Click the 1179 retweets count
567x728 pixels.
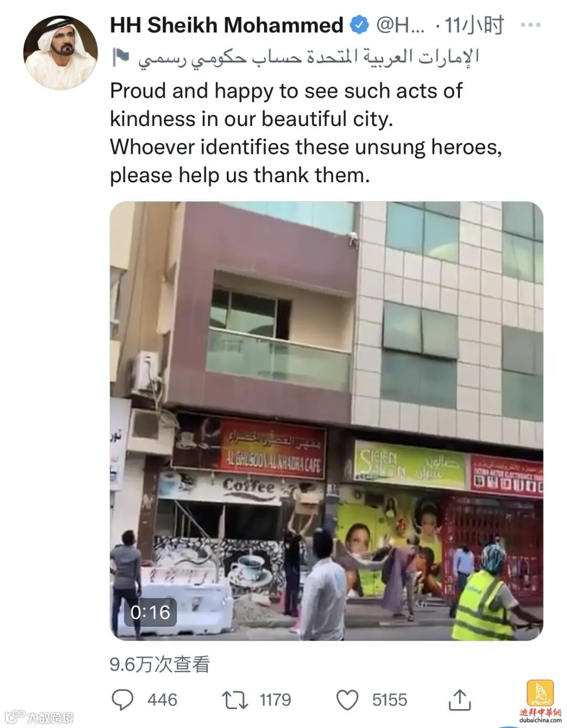(275, 700)
